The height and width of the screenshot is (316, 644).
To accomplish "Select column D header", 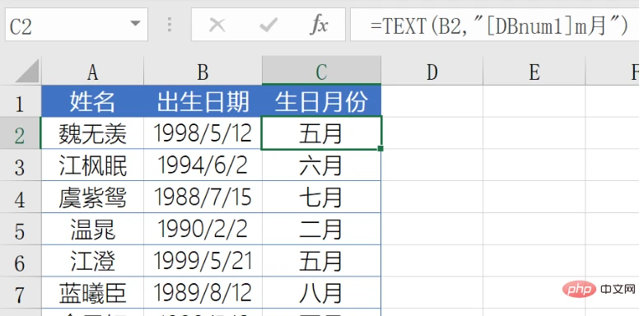I will tap(432, 72).
